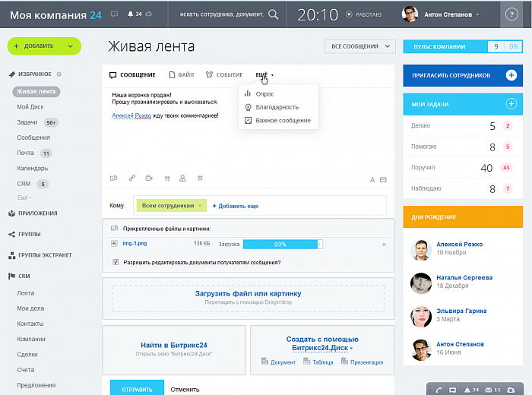Switch to the Событие tab
The height and width of the screenshot is (395, 532).
point(224,75)
